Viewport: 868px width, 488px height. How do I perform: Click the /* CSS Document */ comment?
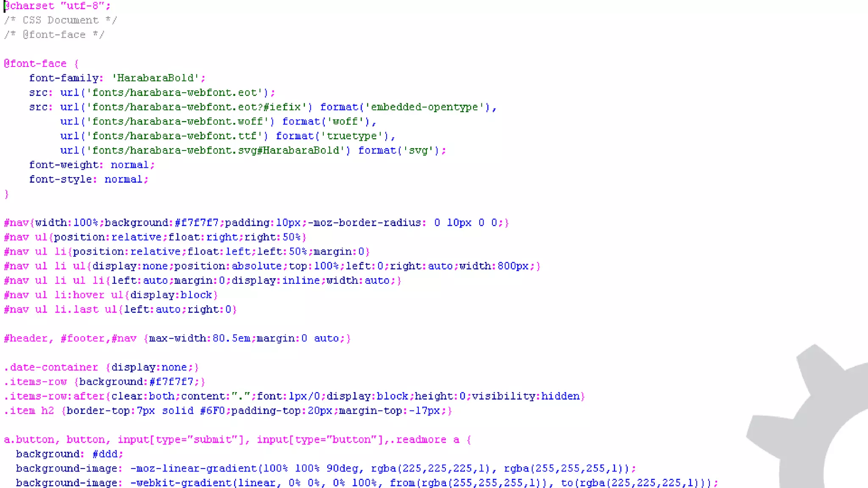tap(61, 20)
